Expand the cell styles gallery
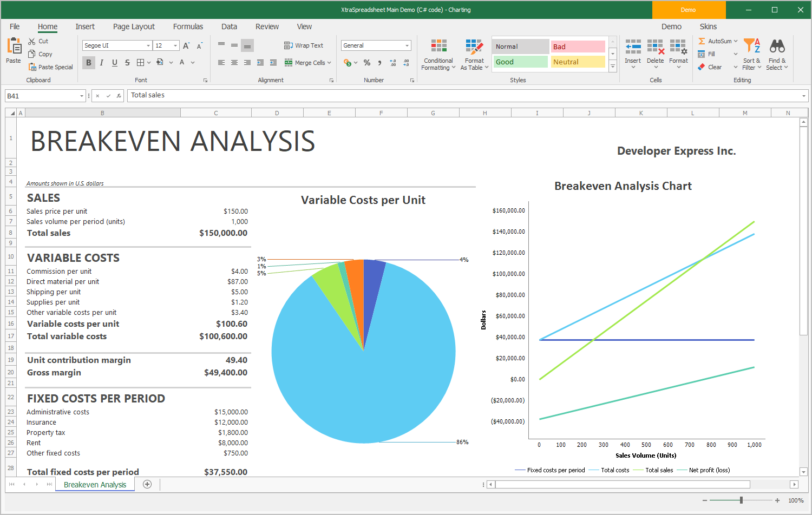 612,67
